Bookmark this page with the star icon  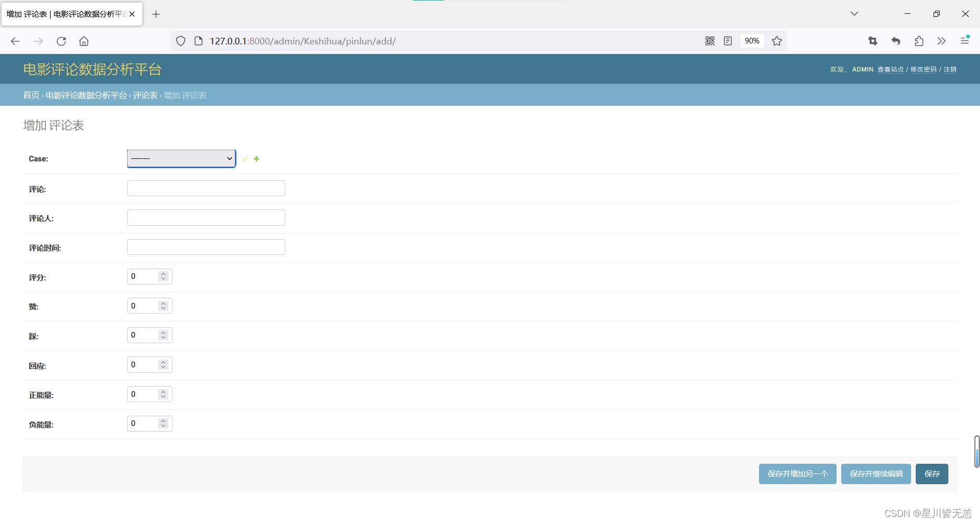tap(777, 41)
